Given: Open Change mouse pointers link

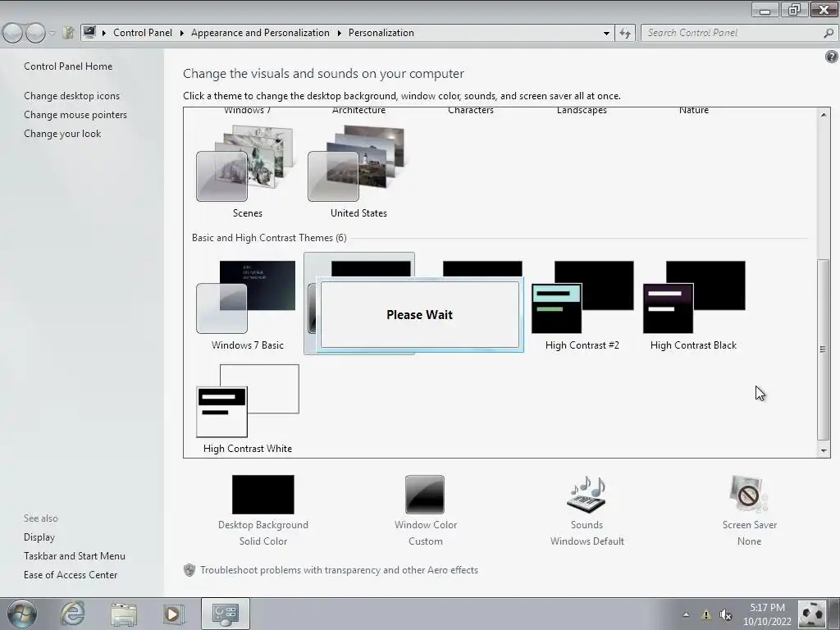Looking at the screenshot, I should 75,115.
